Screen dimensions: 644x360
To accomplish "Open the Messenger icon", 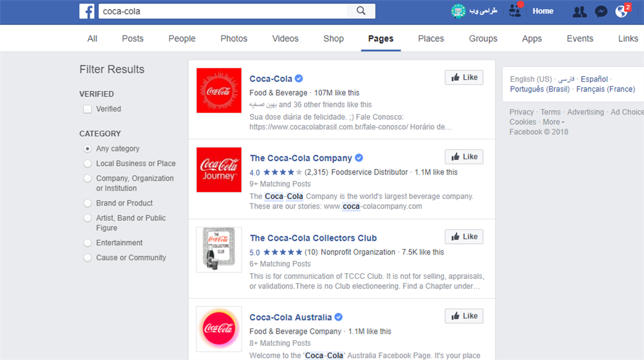I will pos(601,12).
